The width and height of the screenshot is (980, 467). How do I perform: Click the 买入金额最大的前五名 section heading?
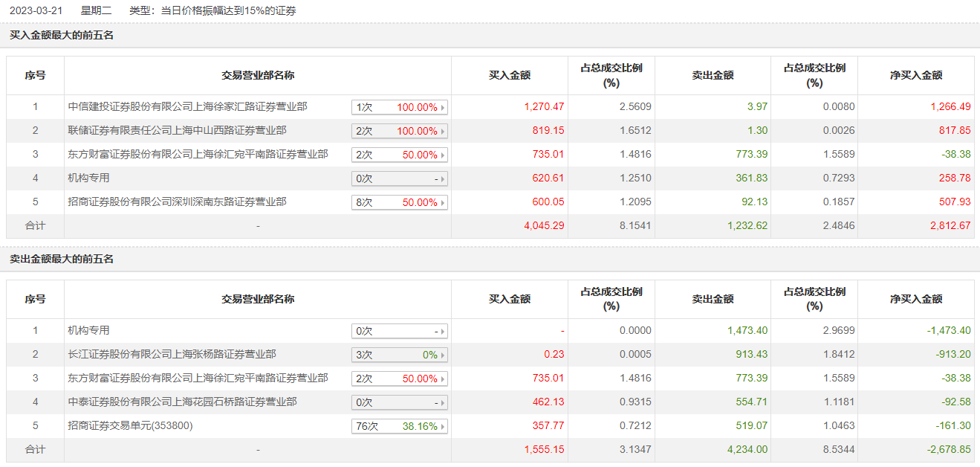[62, 35]
